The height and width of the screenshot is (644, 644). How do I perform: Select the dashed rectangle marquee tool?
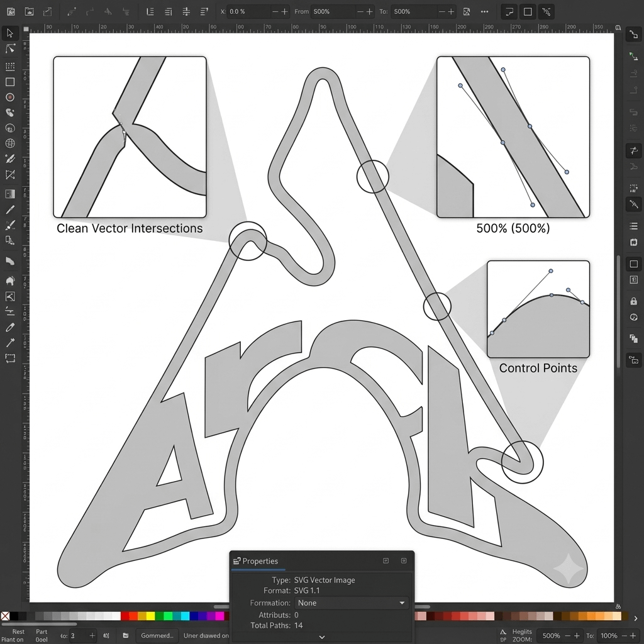click(x=10, y=358)
